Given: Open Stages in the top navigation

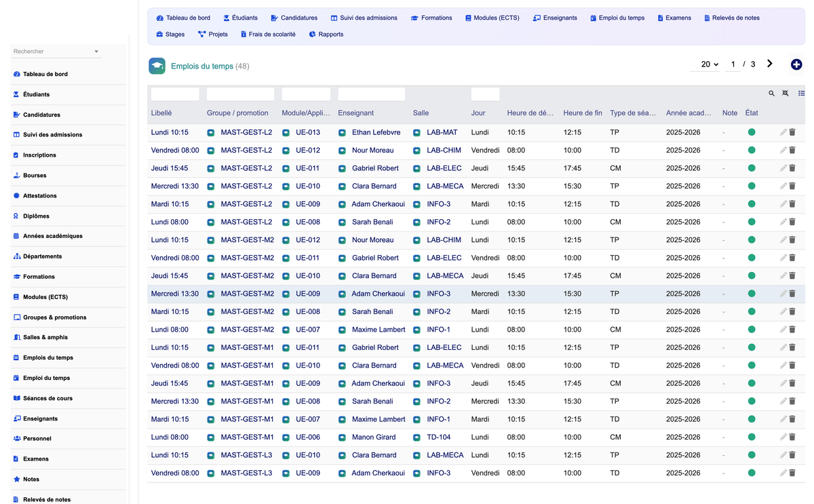Looking at the screenshot, I should tap(170, 34).
